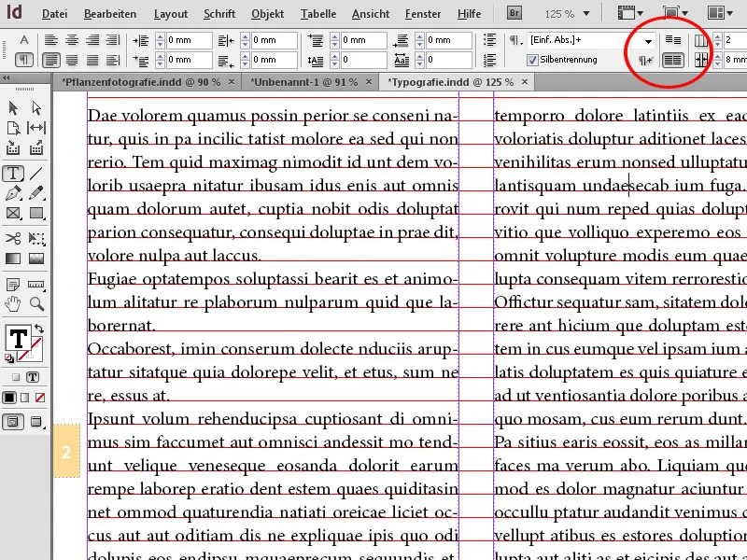The height and width of the screenshot is (560, 747).
Task: Select the Type tool
Action: pyautogui.click(x=13, y=174)
